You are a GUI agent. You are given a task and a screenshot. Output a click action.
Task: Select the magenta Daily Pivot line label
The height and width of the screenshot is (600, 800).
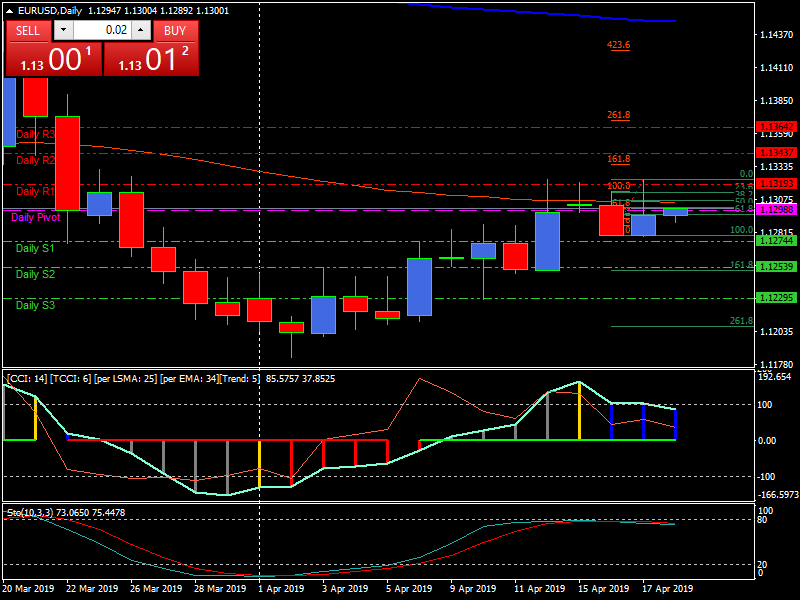[36, 217]
